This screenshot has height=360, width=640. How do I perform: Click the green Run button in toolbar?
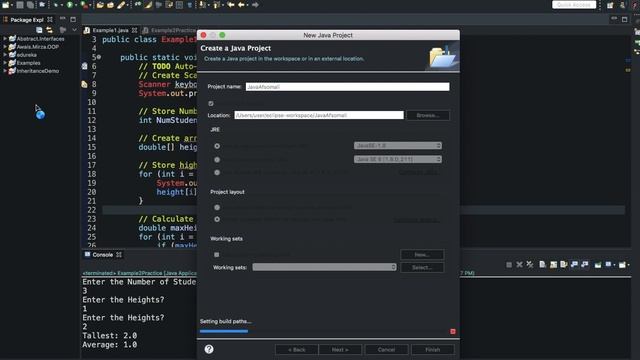pos(70,5)
